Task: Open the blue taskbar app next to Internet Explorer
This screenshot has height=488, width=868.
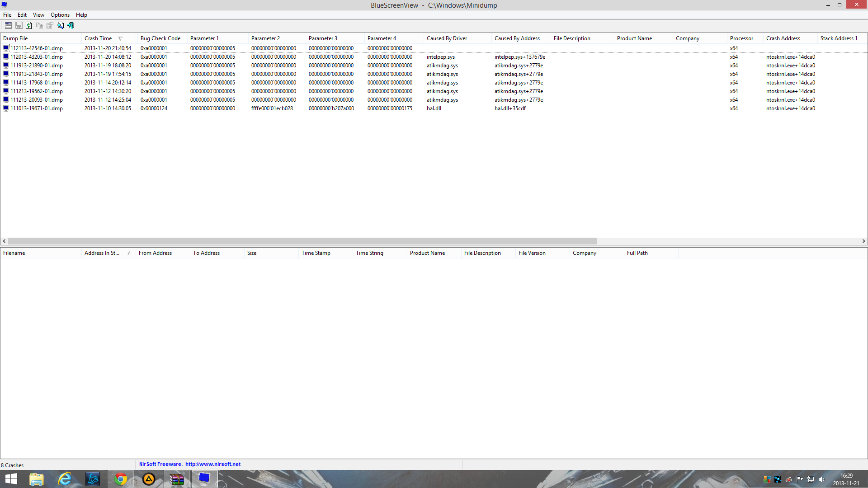Action: 93,479
